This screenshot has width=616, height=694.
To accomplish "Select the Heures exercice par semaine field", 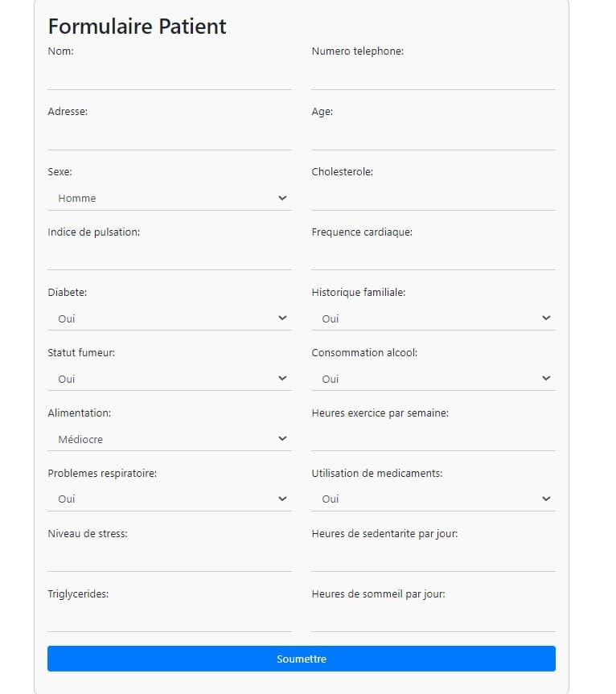I will click(x=433, y=438).
